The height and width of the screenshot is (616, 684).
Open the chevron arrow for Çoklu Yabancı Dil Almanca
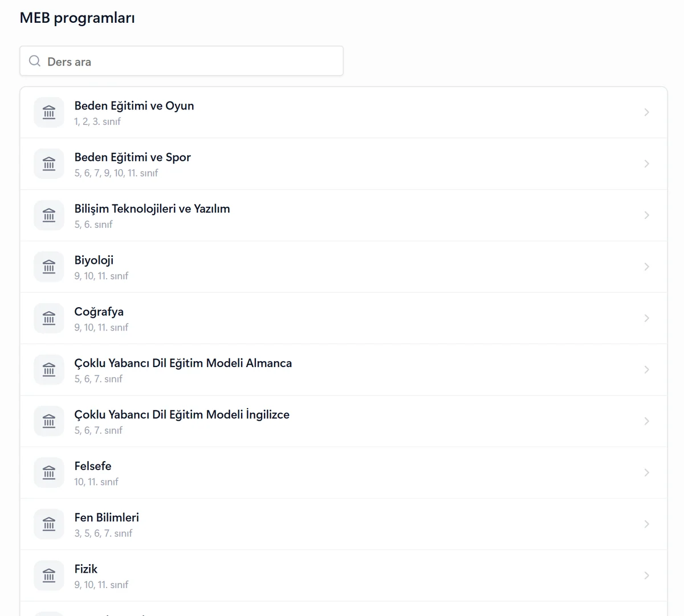pyautogui.click(x=646, y=370)
